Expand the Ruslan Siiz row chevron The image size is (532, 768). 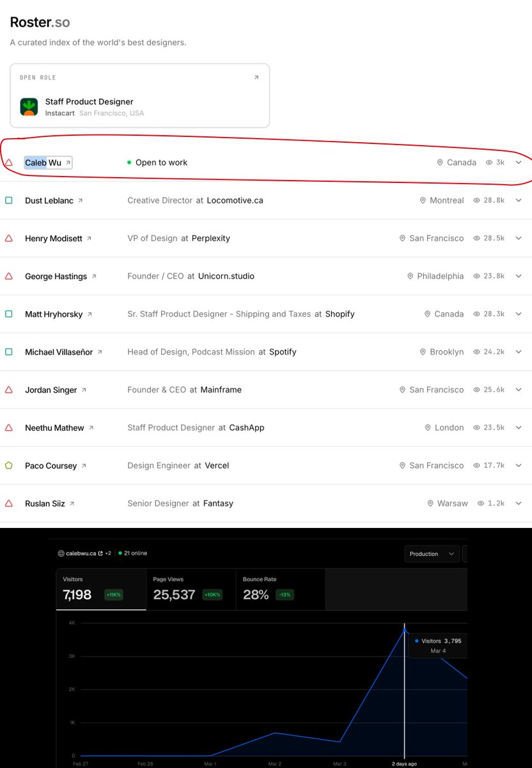pos(519,503)
